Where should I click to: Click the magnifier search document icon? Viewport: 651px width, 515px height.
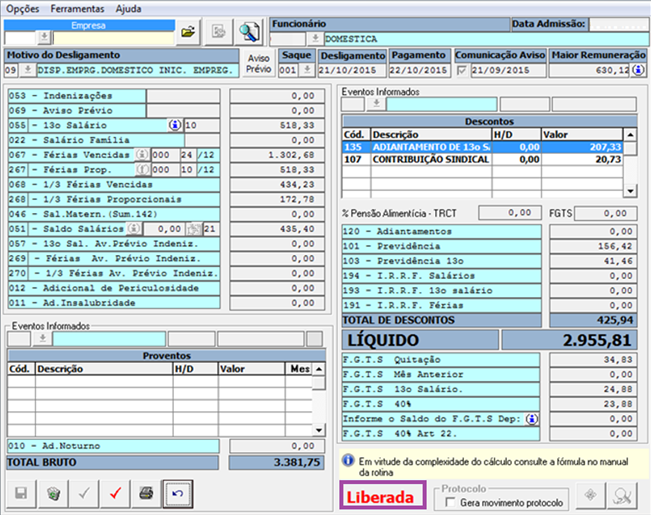click(x=249, y=32)
